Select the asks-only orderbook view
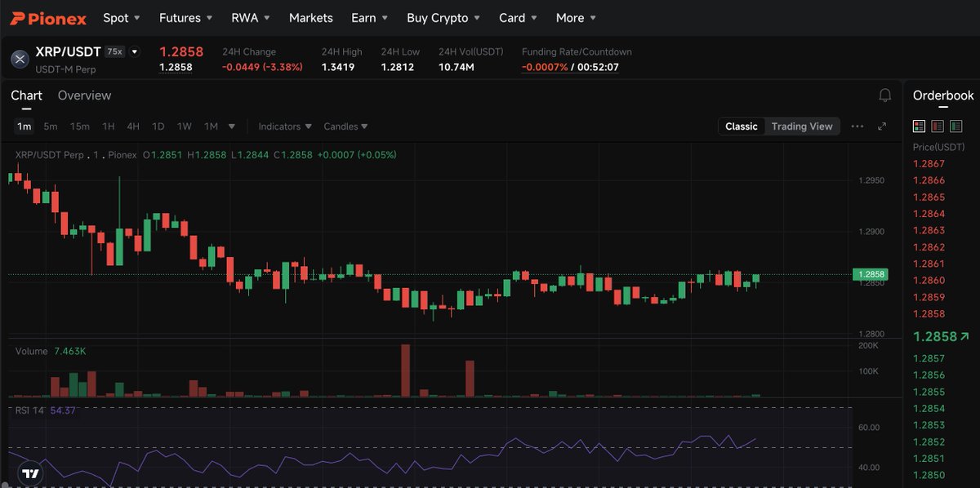The height and width of the screenshot is (488, 980). [x=938, y=126]
